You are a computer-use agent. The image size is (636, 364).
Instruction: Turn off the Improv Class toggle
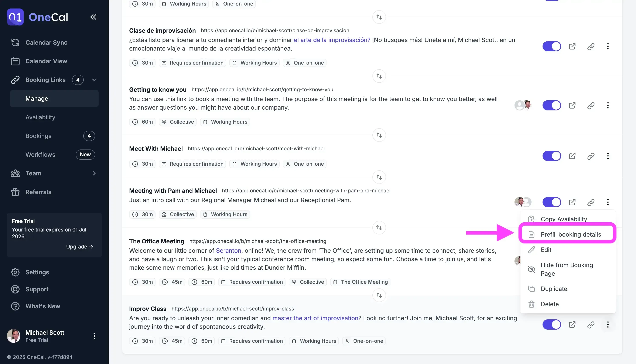(x=551, y=325)
